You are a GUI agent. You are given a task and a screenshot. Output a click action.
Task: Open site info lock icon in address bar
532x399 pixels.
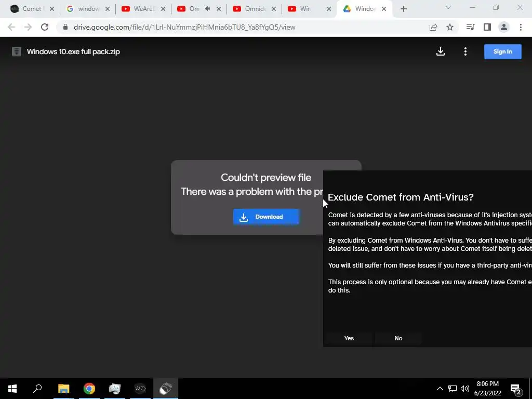tap(65, 27)
